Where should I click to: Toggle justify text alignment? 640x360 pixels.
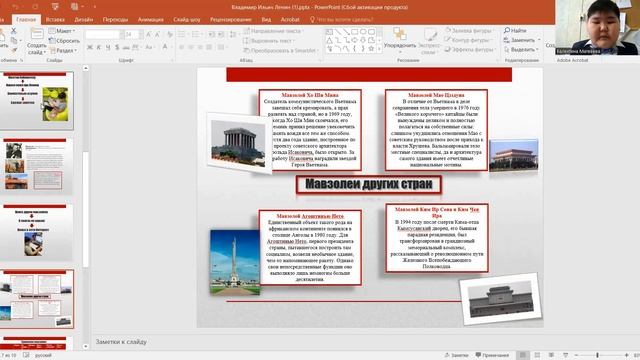coord(209,47)
